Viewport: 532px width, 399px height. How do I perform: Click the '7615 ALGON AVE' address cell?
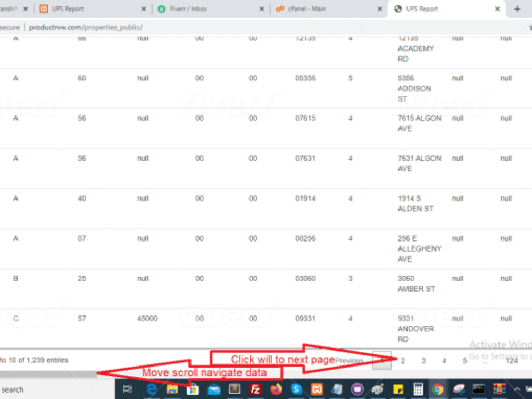[x=419, y=123]
